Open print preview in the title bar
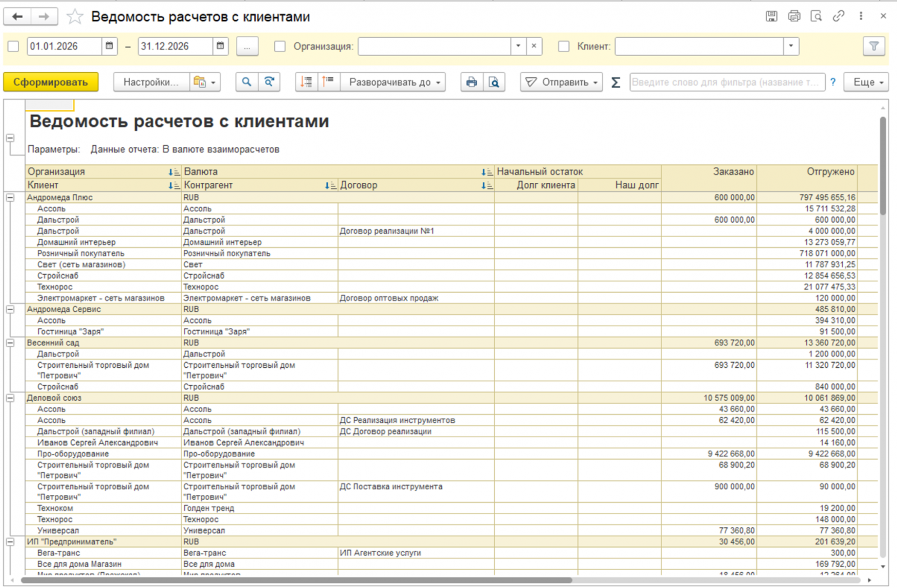The width and height of the screenshot is (897, 588). click(816, 16)
